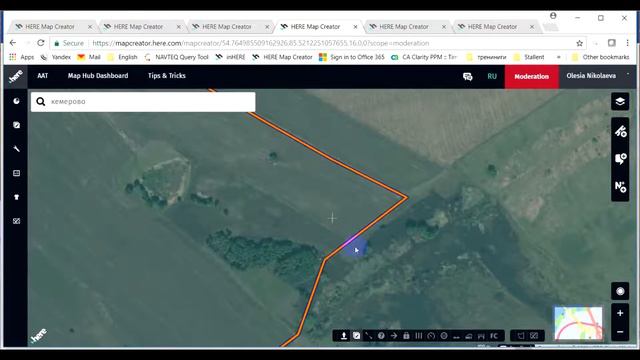Click the red Moderation button

click(x=531, y=76)
